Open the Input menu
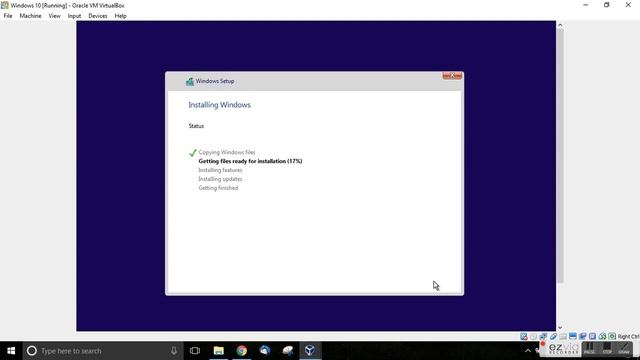The width and height of the screenshot is (640, 360). point(74,16)
